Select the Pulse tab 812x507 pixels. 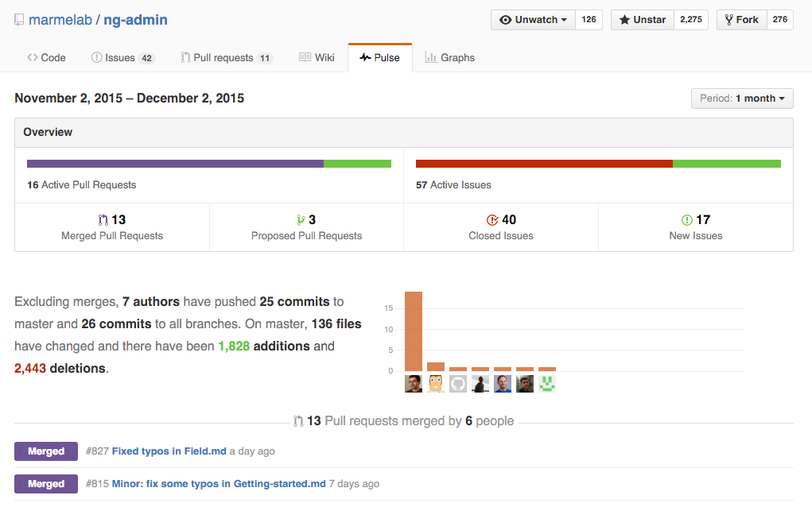coord(380,57)
